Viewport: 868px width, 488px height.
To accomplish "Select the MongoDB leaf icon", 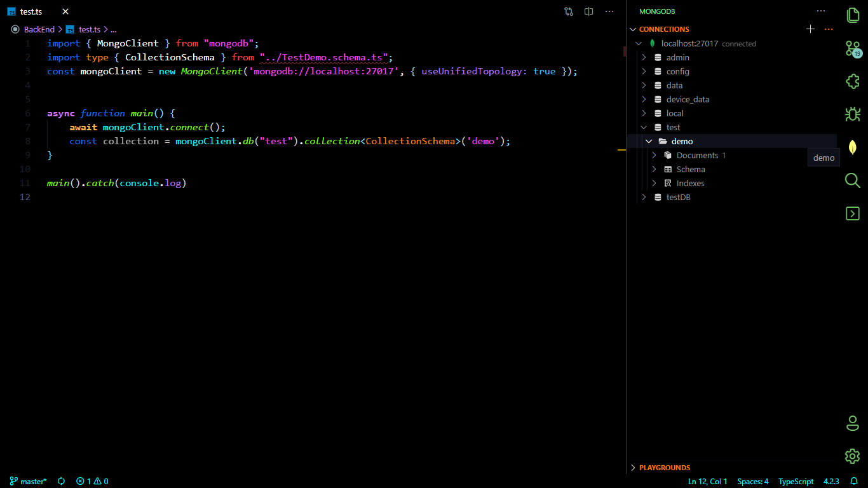I will pyautogui.click(x=853, y=147).
